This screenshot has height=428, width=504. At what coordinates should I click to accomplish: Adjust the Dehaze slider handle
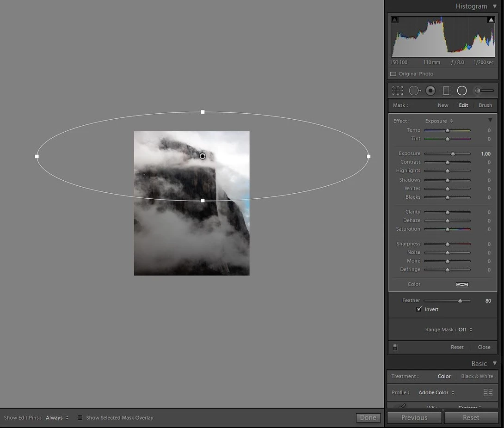pyautogui.click(x=448, y=221)
